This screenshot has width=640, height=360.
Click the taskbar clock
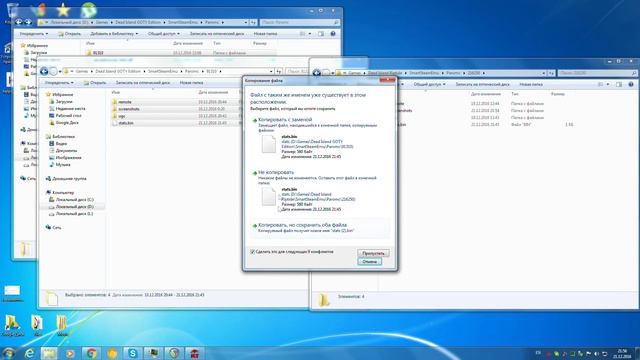point(622,353)
